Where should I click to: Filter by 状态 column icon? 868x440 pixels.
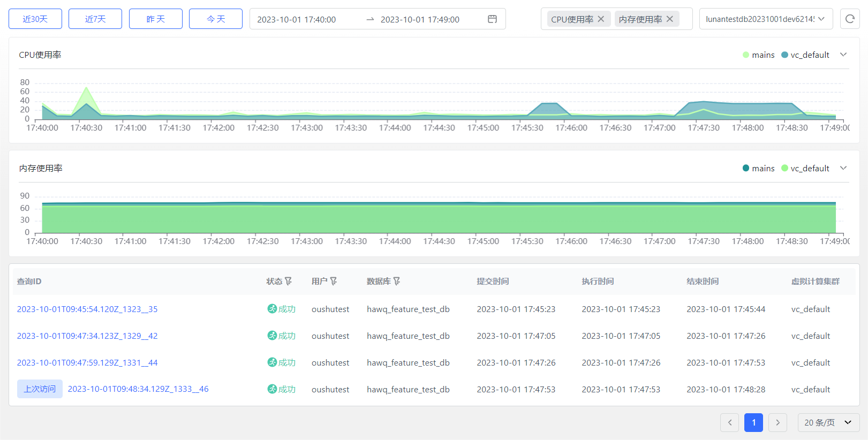coord(289,282)
